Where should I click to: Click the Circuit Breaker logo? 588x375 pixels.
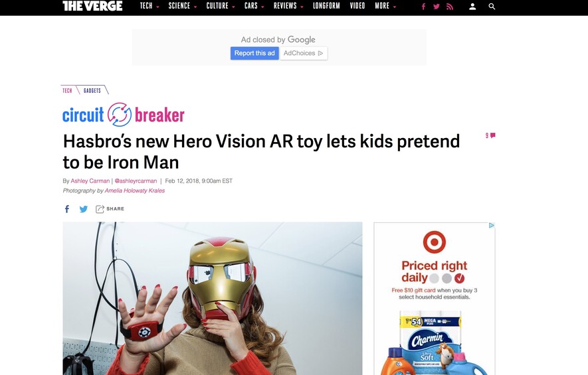coord(124,114)
